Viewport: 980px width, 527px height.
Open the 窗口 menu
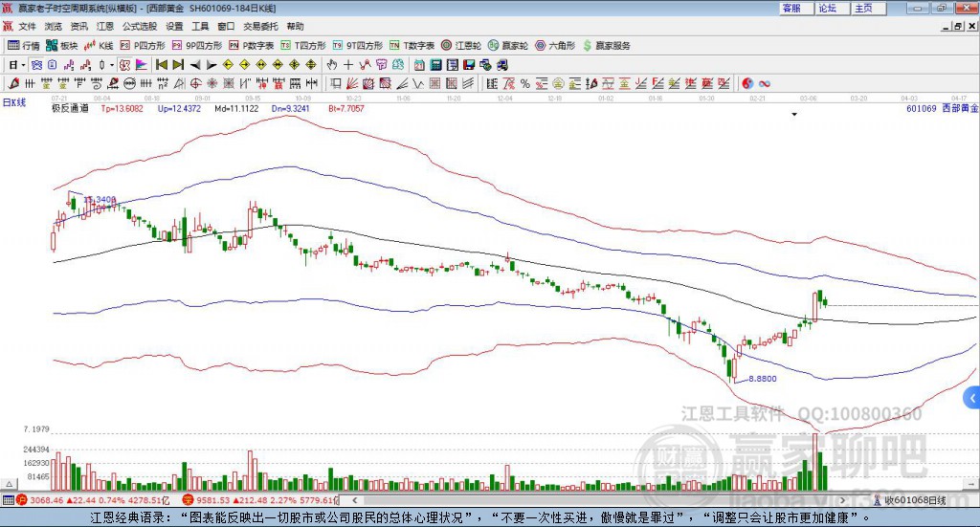[x=226, y=26]
